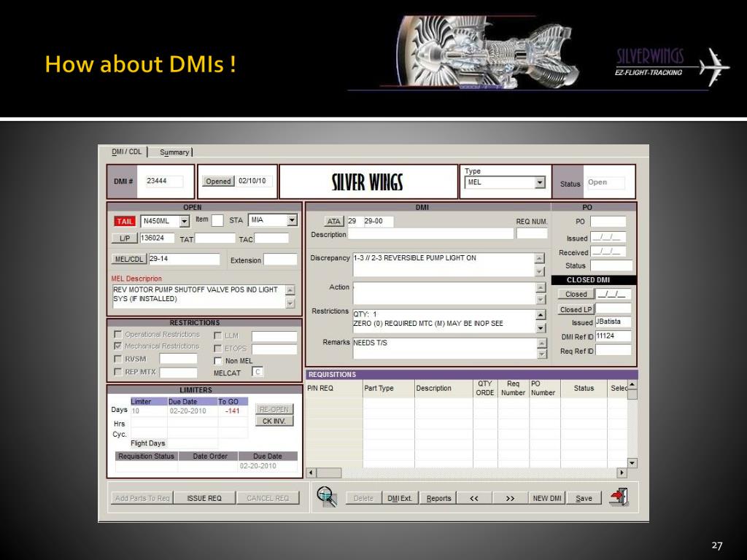Click the Remarks field NEEDS T/S
This screenshot has width=747, height=560.
(x=444, y=348)
